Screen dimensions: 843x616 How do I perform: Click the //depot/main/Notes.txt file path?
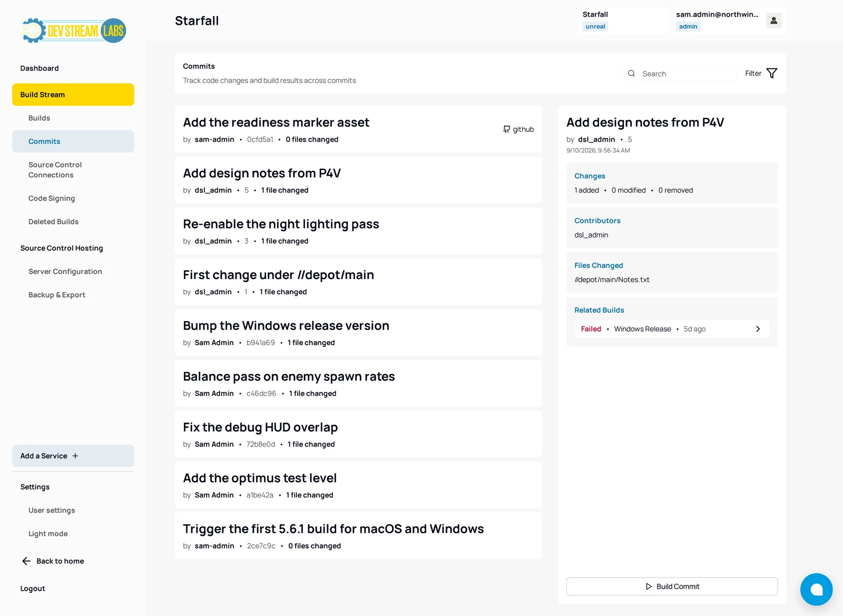pos(612,280)
